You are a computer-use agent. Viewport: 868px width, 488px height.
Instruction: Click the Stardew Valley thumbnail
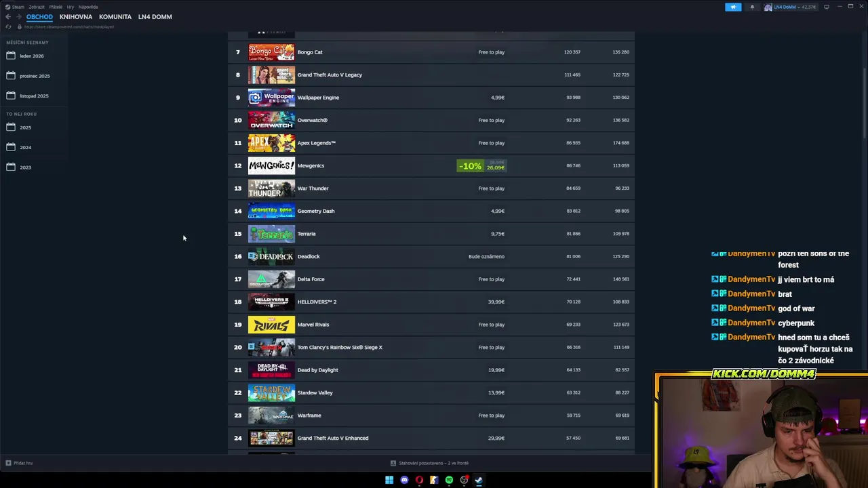(271, 392)
